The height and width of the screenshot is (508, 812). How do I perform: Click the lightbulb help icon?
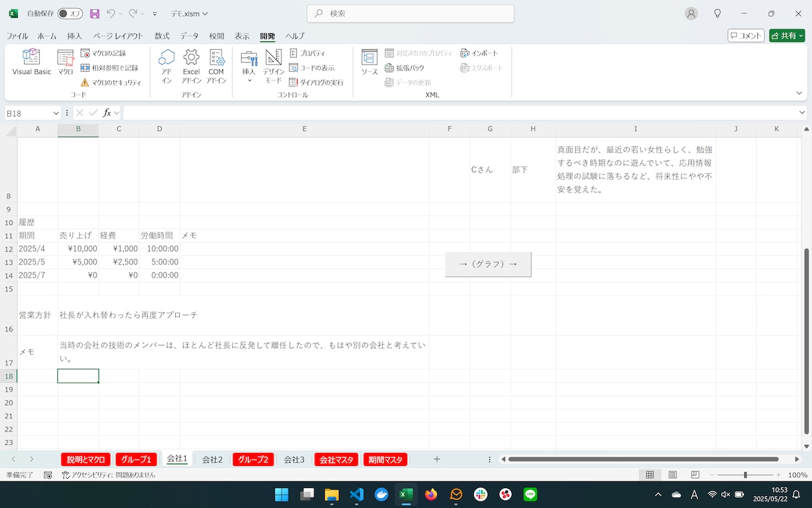pyautogui.click(x=717, y=13)
